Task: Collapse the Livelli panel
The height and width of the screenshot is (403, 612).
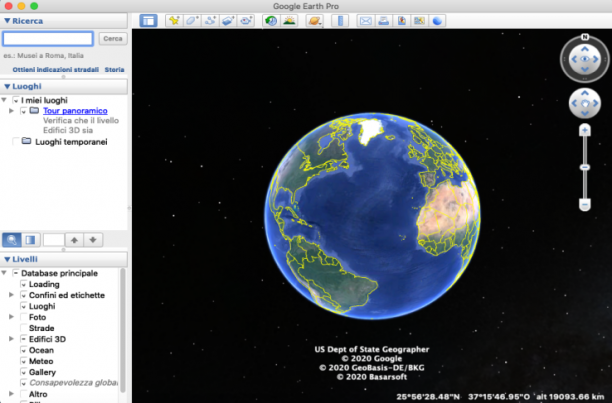Action: click(7, 259)
